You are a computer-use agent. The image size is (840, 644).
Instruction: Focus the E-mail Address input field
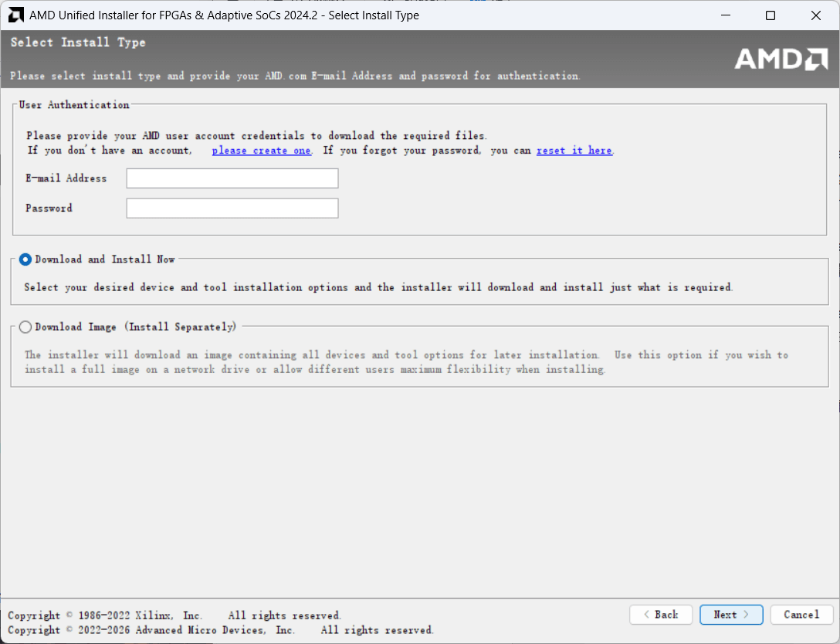[232, 178]
